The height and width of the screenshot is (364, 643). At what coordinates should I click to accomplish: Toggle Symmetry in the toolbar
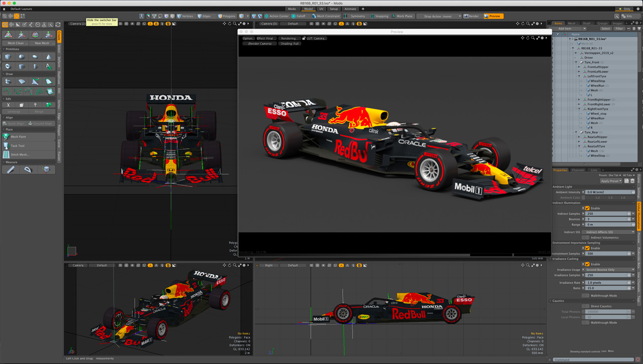click(355, 16)
